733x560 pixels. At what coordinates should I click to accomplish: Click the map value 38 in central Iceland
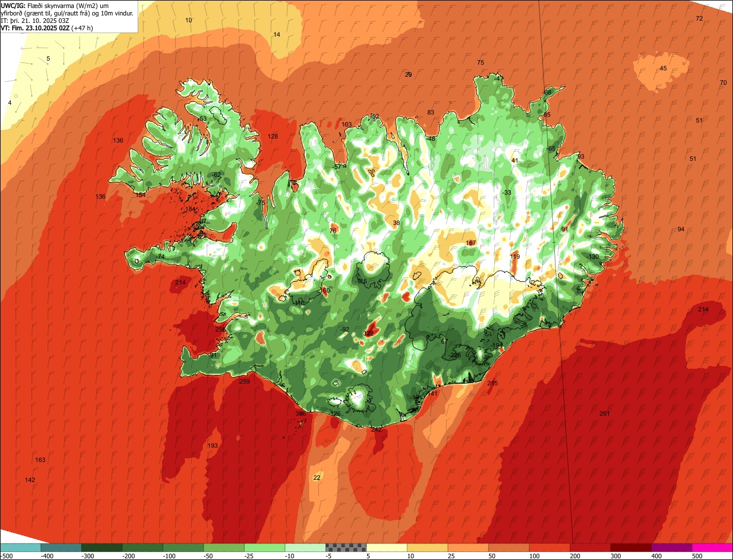396,223
